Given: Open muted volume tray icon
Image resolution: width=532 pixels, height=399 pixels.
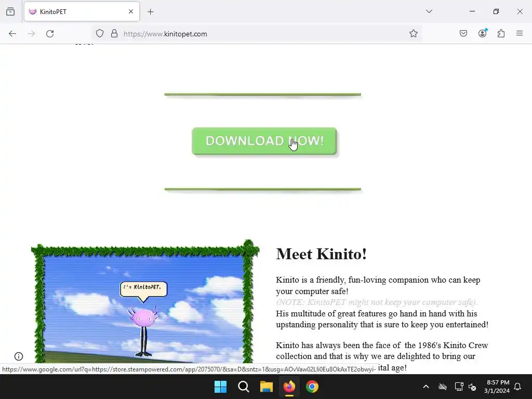Looking at the screenshot, I should pyautogui.click(x=472, y=387).
